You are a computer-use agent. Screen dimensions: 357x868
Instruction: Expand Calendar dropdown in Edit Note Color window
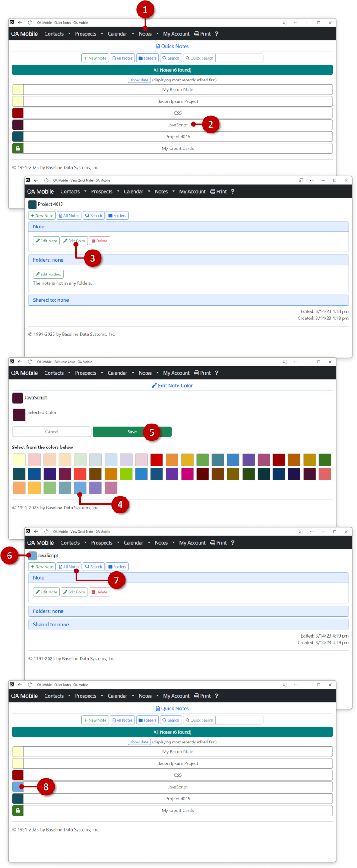(x=121, y=373)
